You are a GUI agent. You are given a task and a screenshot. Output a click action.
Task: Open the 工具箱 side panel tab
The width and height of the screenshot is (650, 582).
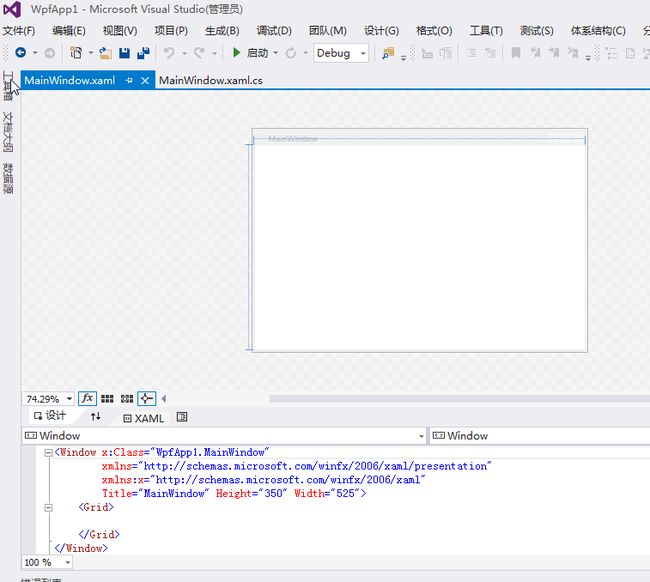pyautogui.click(x=8, y=85)
